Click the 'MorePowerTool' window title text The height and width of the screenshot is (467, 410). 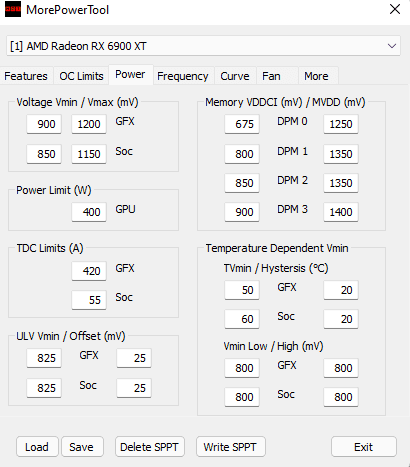(68, 10)
